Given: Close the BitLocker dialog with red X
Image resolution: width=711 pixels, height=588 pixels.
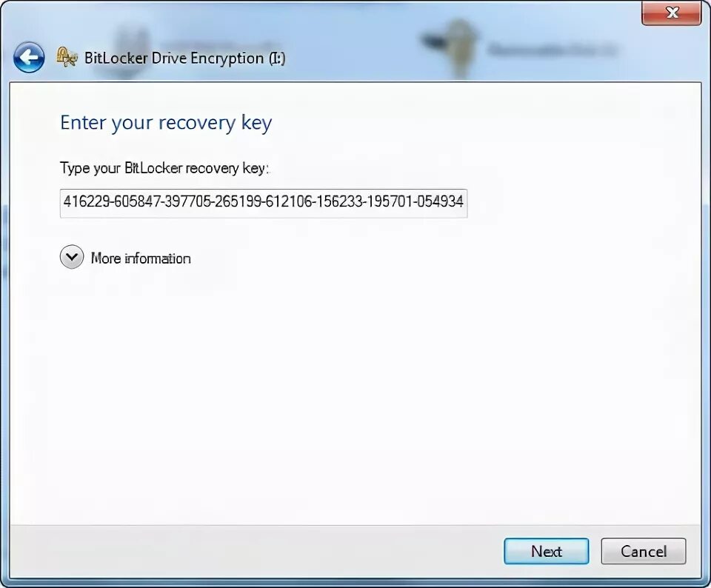Looking at the screenshot, I should coord(672,13).
